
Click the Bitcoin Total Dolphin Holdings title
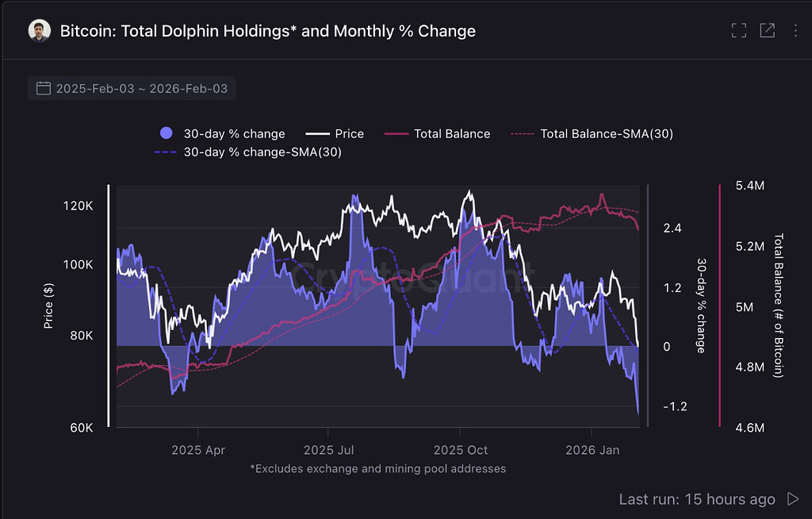(268, 31)
